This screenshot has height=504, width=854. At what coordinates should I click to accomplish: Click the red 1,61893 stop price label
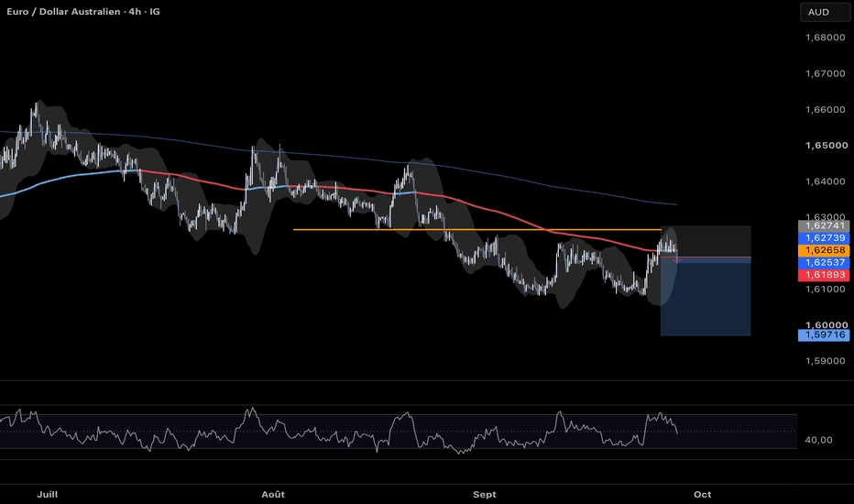click(824, 275)
